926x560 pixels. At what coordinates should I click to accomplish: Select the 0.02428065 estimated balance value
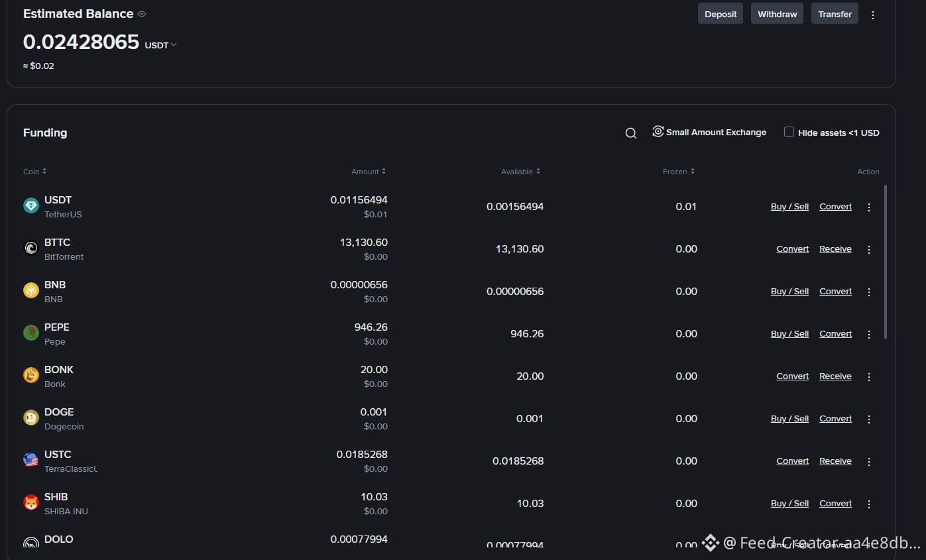tap(81, 43)
